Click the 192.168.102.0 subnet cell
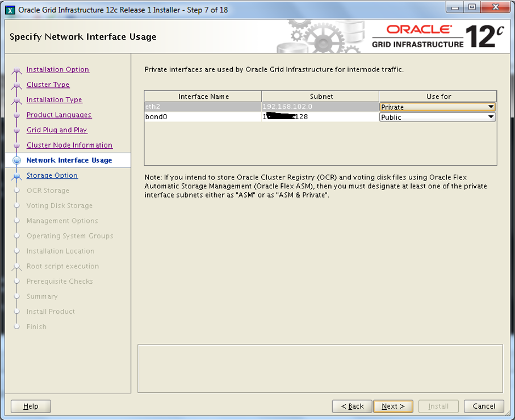The width and height of the screenshot is (515, 420). (320, 107)
